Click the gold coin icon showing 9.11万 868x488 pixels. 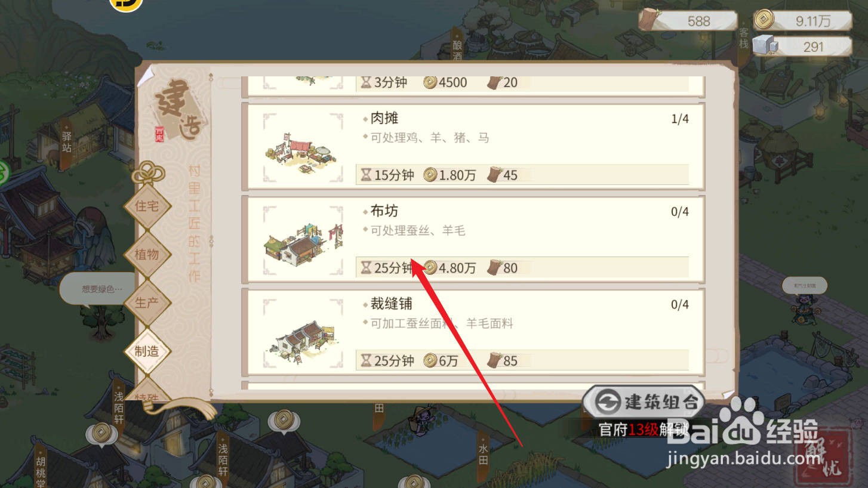point(763,20)
